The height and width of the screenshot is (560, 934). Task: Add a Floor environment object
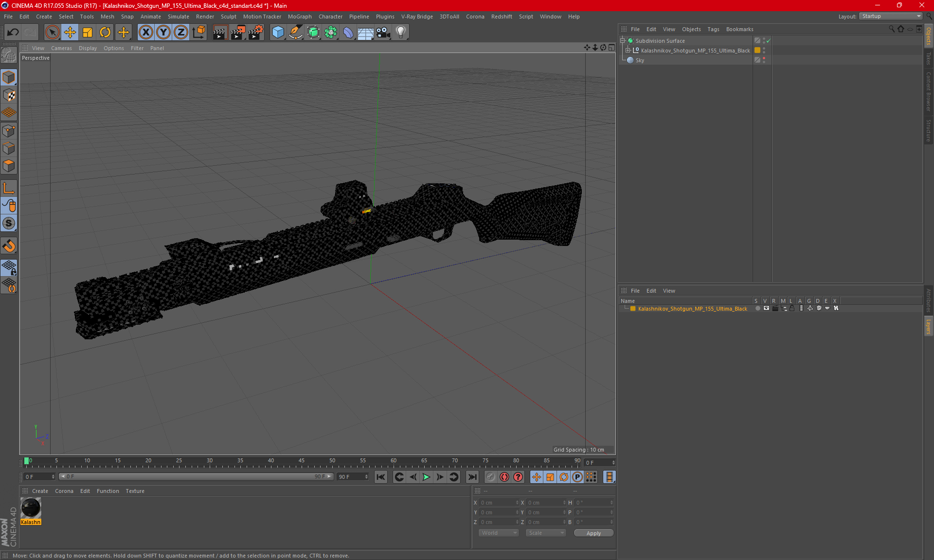[x=366, y=33]
